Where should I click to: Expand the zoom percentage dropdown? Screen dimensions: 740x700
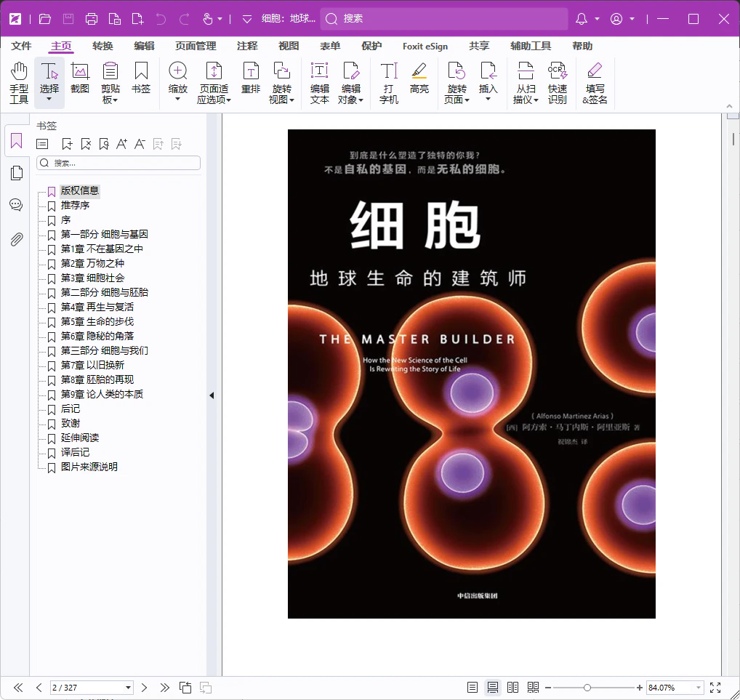click(x=700, y=687)
